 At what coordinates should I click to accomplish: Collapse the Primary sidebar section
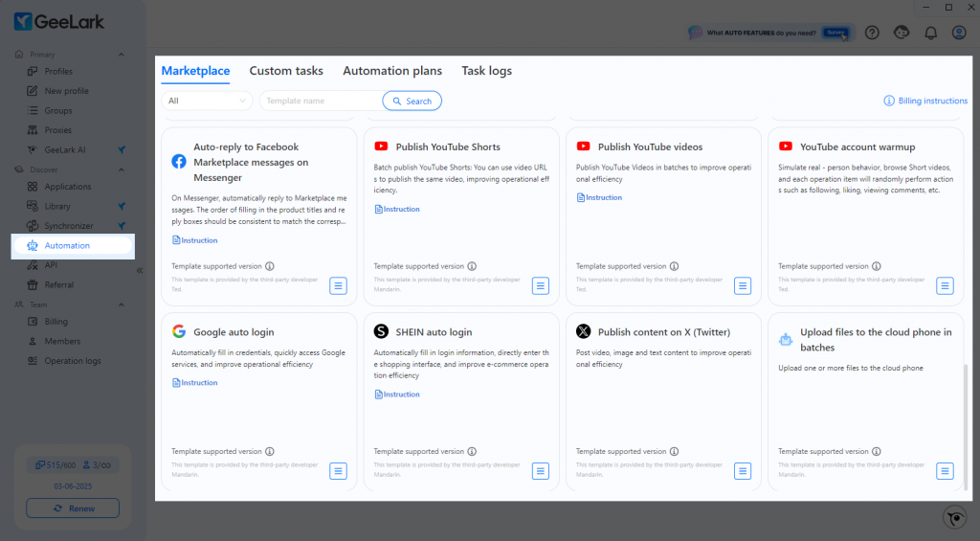122,55
